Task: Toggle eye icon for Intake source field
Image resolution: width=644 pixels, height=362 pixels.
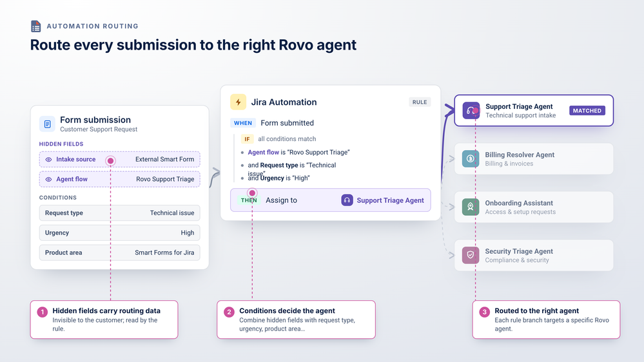Action: click(48, 160)
